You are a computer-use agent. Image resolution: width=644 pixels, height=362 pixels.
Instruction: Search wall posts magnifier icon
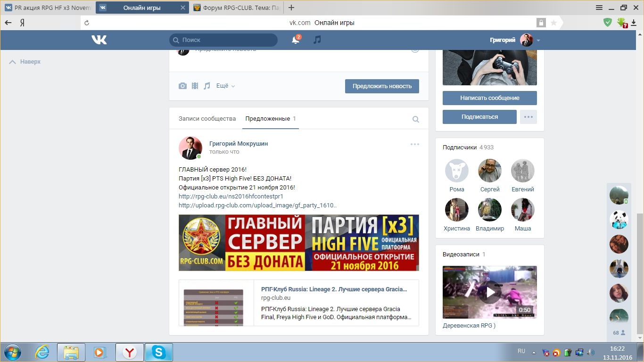tap(416, 119)
